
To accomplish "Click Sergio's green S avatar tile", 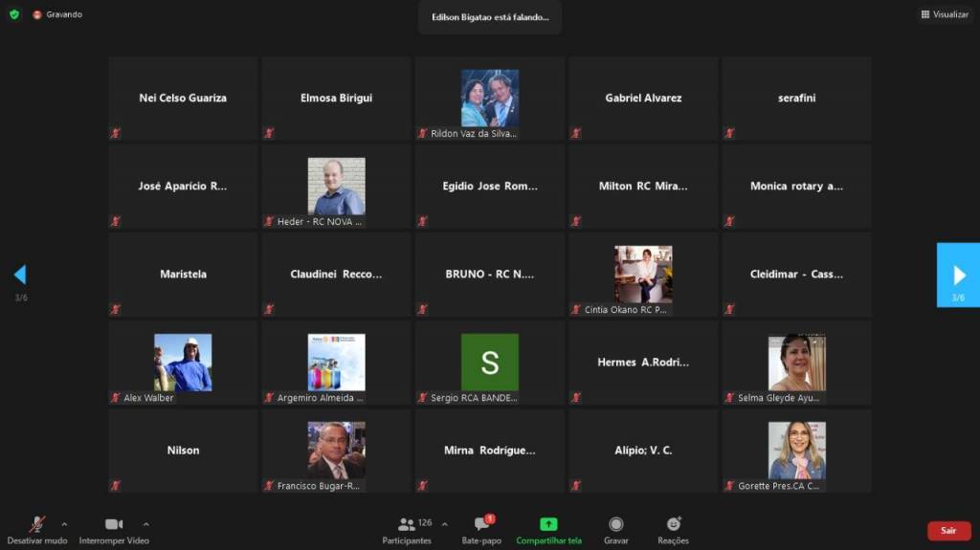I will (x=489, y=363).
